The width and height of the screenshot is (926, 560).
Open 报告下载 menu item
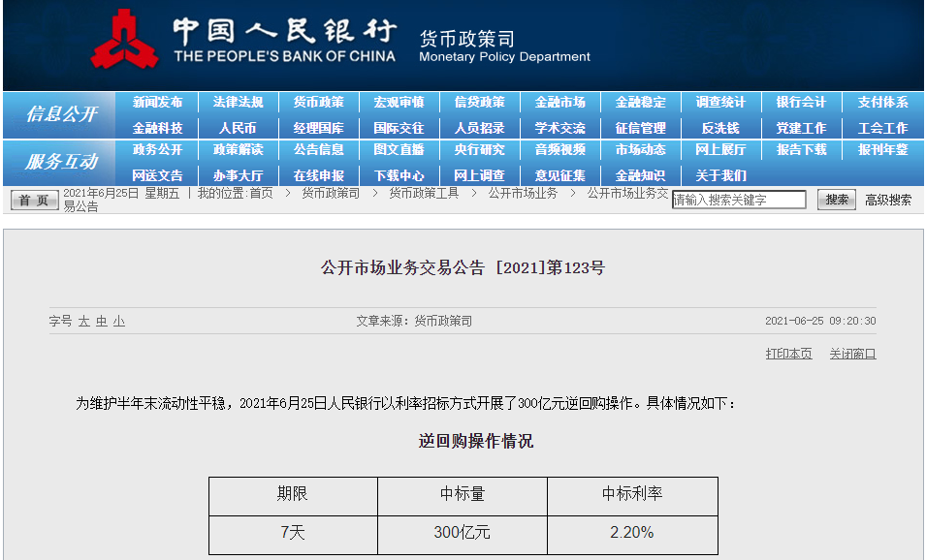[801, 150]
